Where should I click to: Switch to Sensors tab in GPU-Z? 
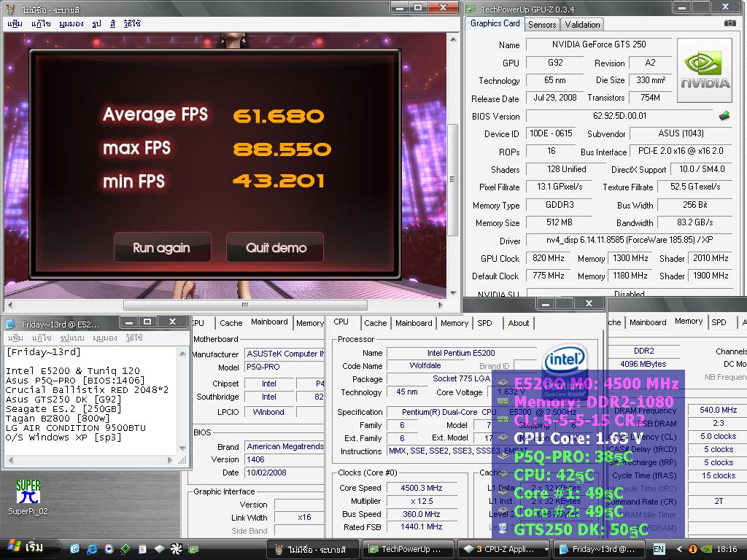542,25
